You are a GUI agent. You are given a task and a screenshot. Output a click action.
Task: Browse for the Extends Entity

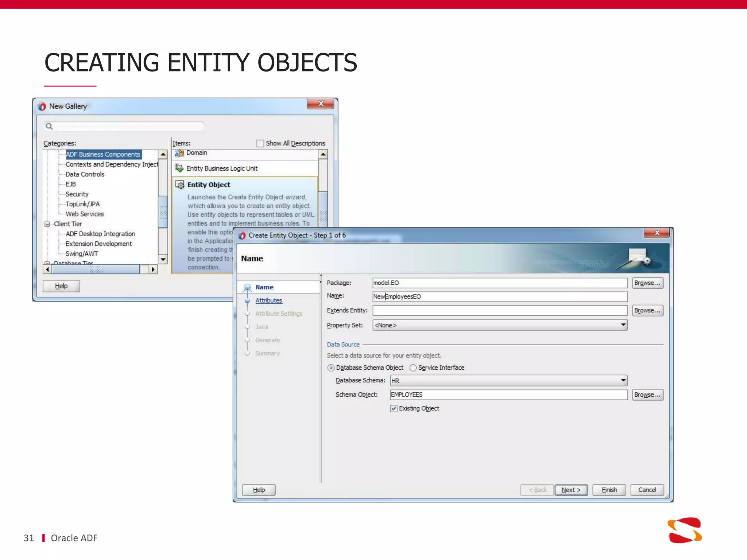click(647, 311)
